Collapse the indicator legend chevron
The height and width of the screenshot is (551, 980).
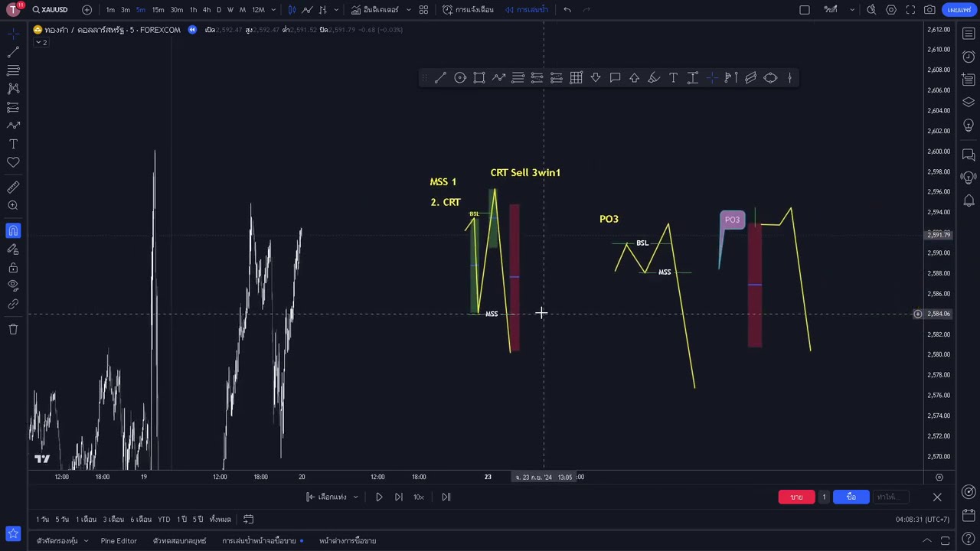pos(41,43)
